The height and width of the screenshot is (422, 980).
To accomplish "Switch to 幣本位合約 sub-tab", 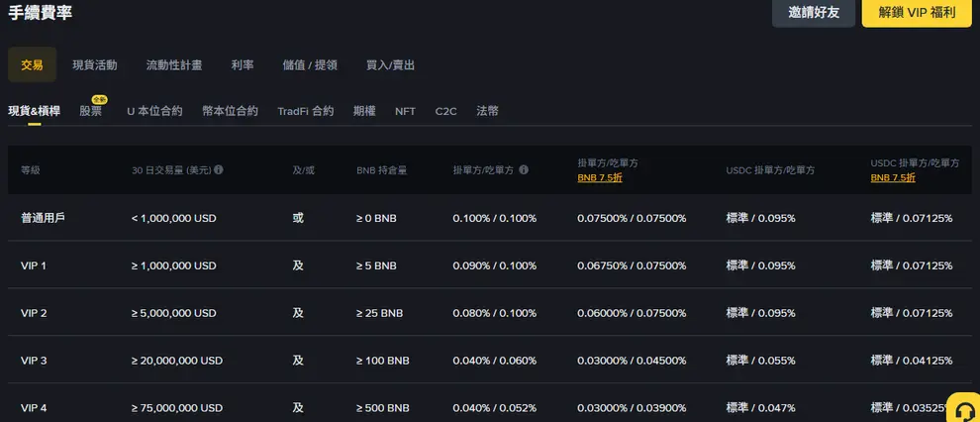I will click(x=230, y=111).
